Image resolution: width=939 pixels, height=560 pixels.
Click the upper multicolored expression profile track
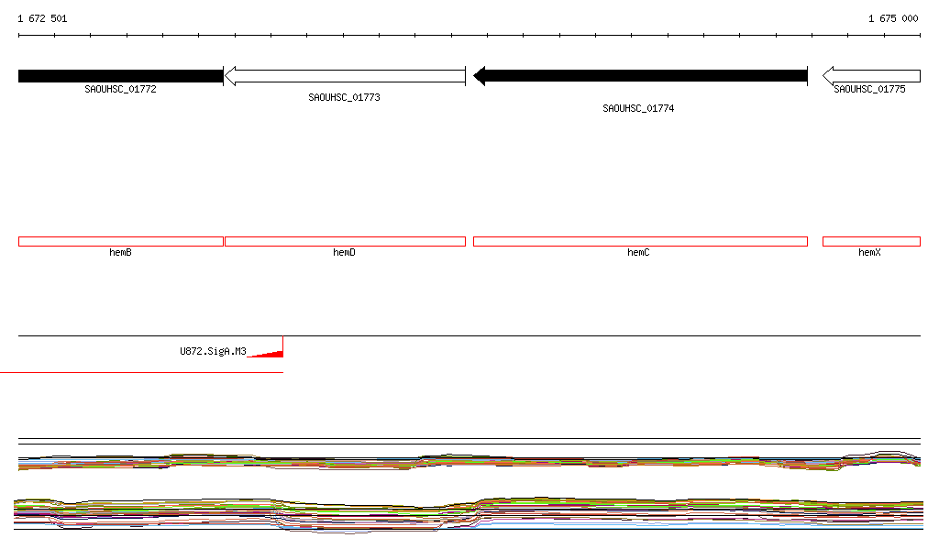pos(469,462)
